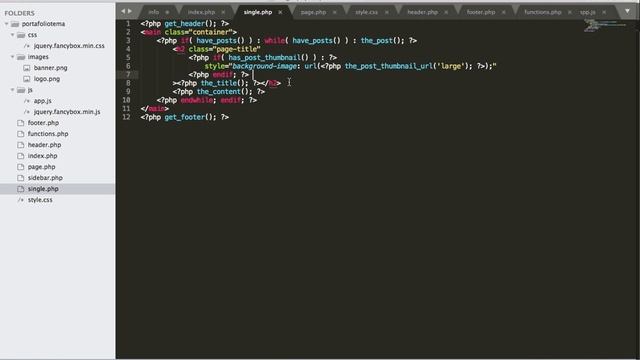Switch to the functions.php tab
The width and height of the screenshot is (640, 360).
click(543, 12)
